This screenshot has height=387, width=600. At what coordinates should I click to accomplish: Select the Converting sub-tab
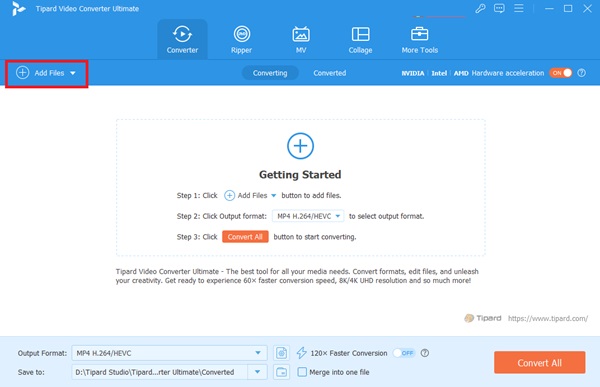[270, 73]
